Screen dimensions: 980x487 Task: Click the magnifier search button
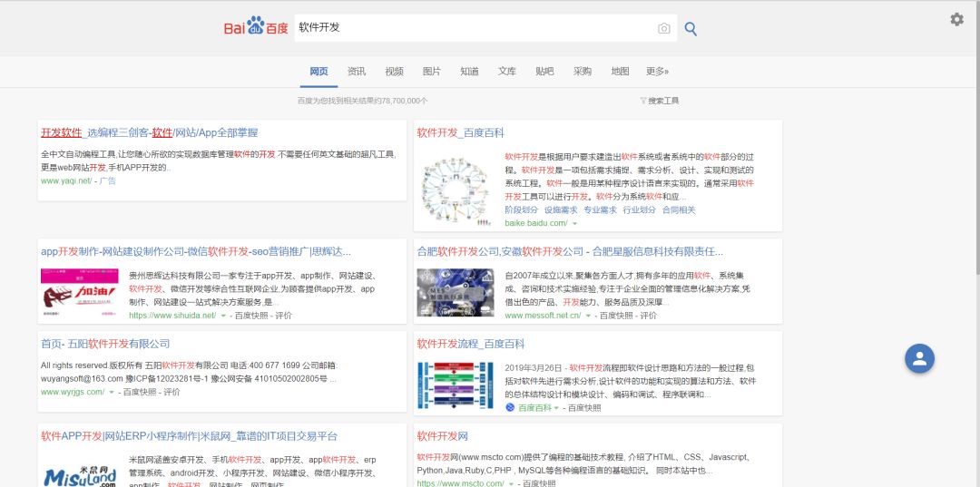coord(691,29)
